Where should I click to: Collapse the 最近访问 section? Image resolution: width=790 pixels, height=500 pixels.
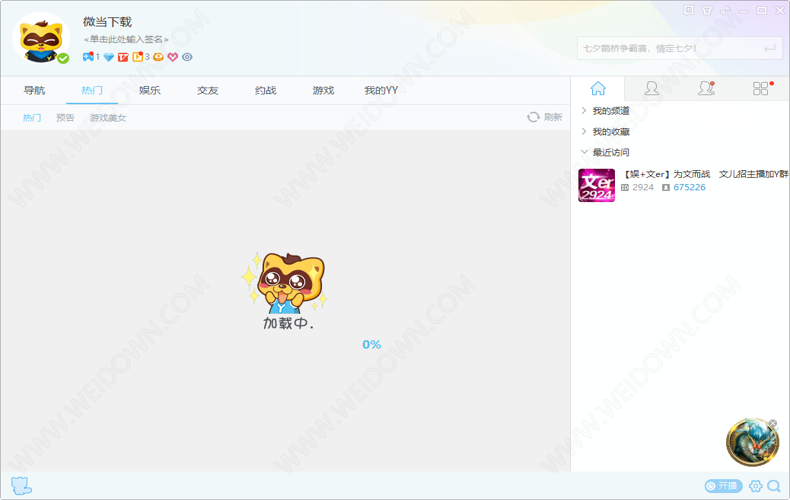tap(606, 152)
